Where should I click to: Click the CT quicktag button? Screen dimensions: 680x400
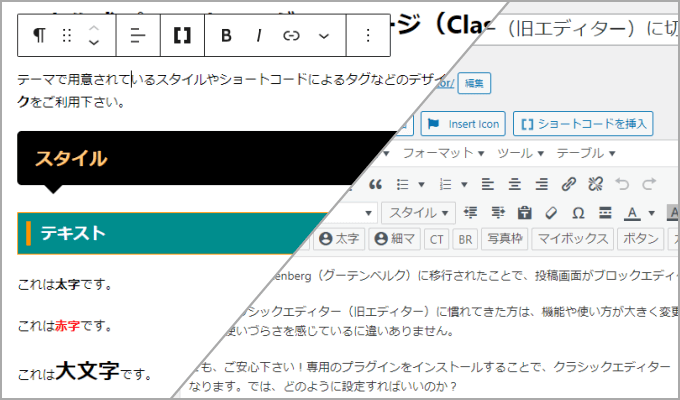pyautogui.click(x=436, y=239)
